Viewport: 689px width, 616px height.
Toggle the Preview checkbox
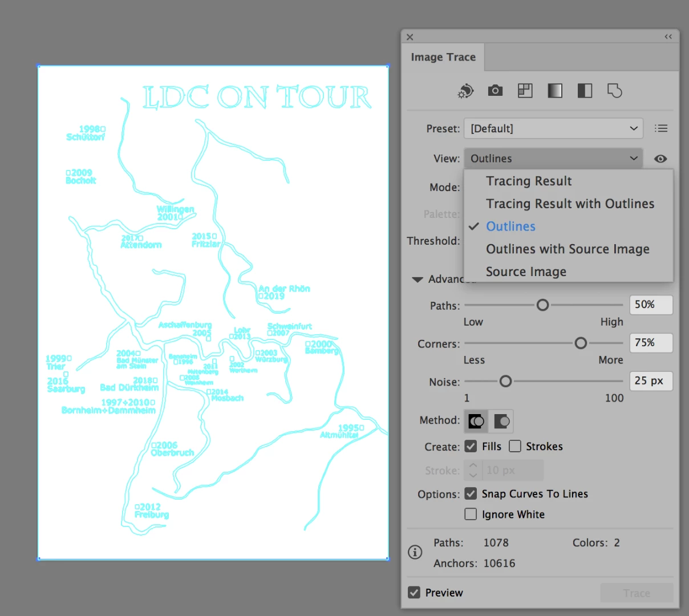(414, 593)
